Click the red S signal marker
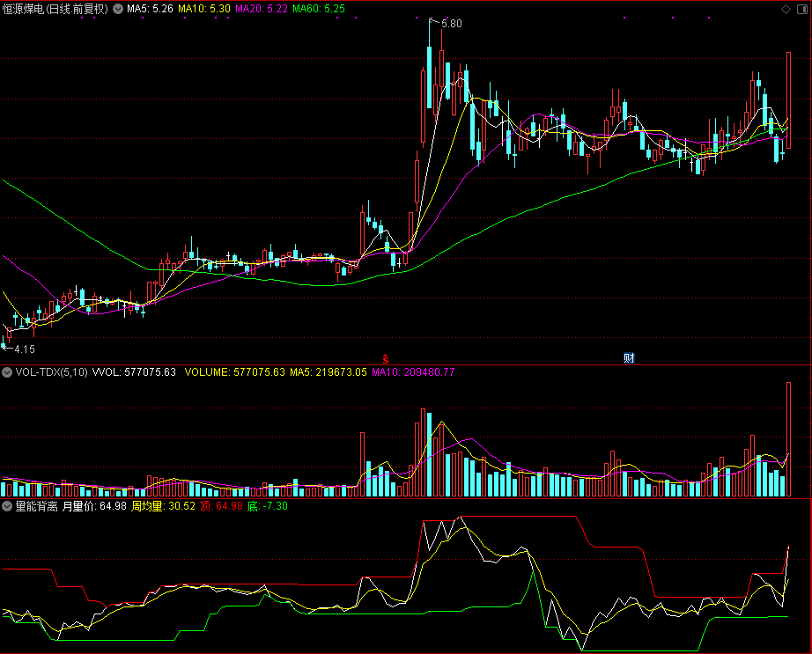This screenshot has height=654, width=812. 385,358
